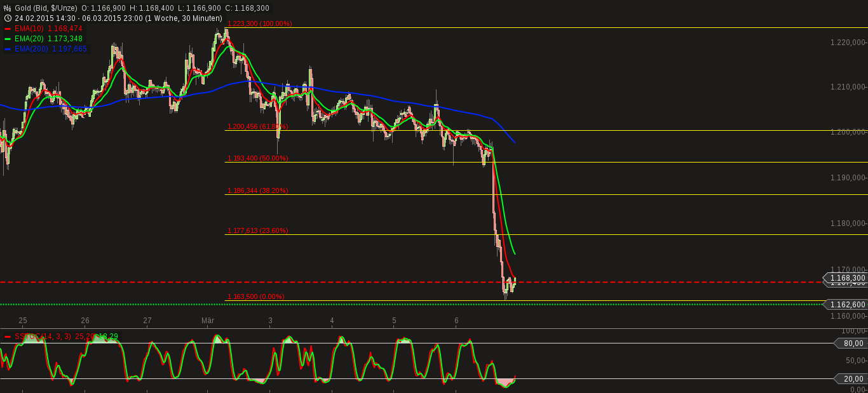Viewport: 868px width, 393px height.
Task: Select the candlestick symbol icon beside the Gold title
Action: [x=8, y=8]
